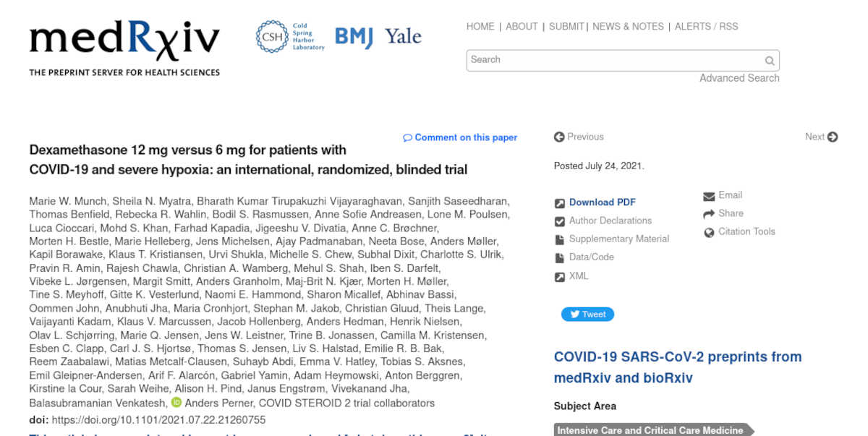Click the Citation Tools globe icon

[x=709, y=232]
